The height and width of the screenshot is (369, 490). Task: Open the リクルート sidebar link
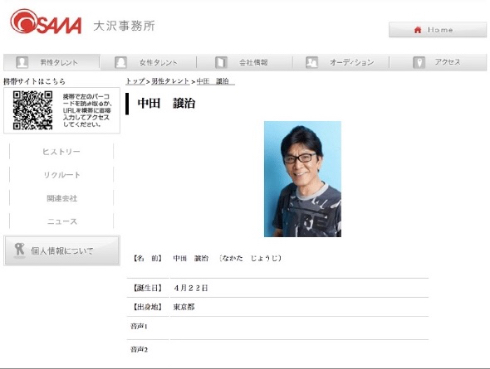pos(61,175)
